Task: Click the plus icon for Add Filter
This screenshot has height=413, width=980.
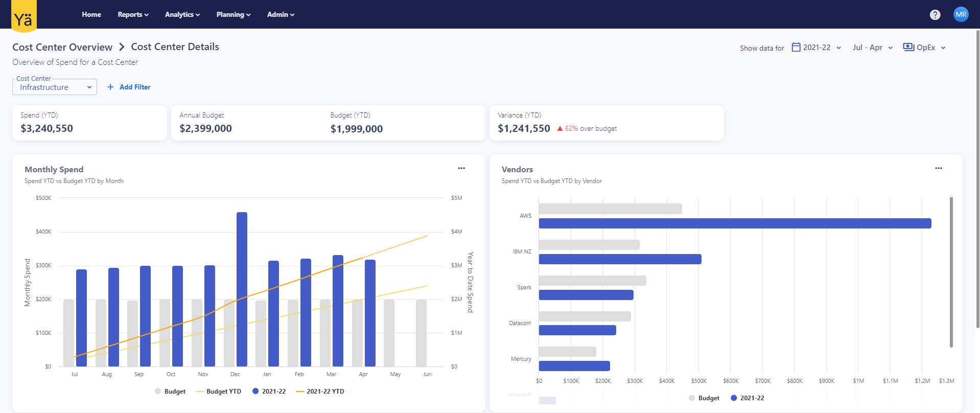Action: (x=110, y=87)
